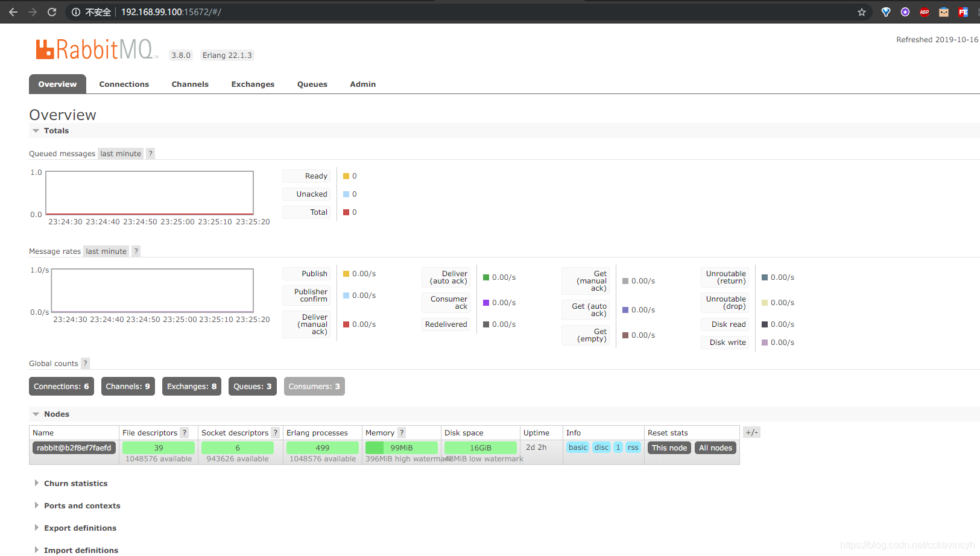
Task: Click the Disk write rate label
Action: [725, 343]
